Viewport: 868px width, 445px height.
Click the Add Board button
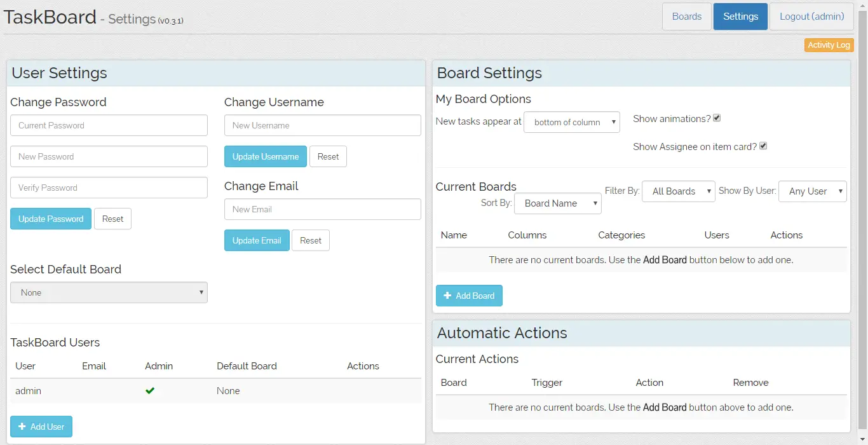click(469, 296)
